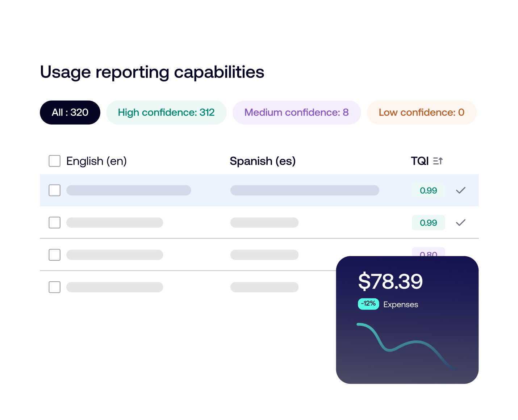518x420 pixels.
Task: Filter by High confidence: 312
Action: click(166, 113)
